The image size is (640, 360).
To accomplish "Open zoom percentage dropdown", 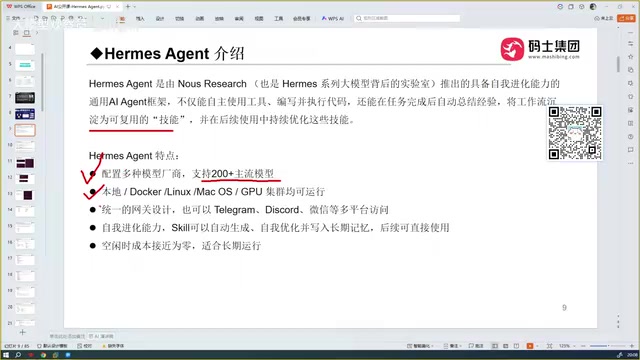I will tap(567, 346).
